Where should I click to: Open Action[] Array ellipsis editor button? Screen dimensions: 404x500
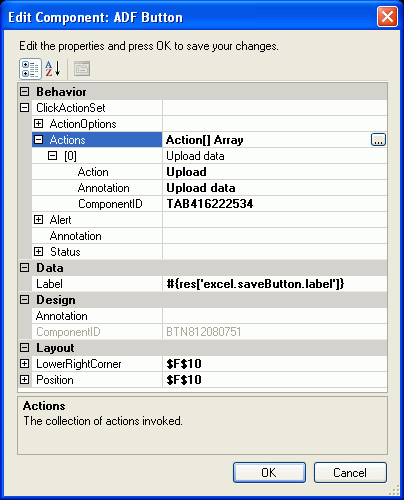(378, 139)
